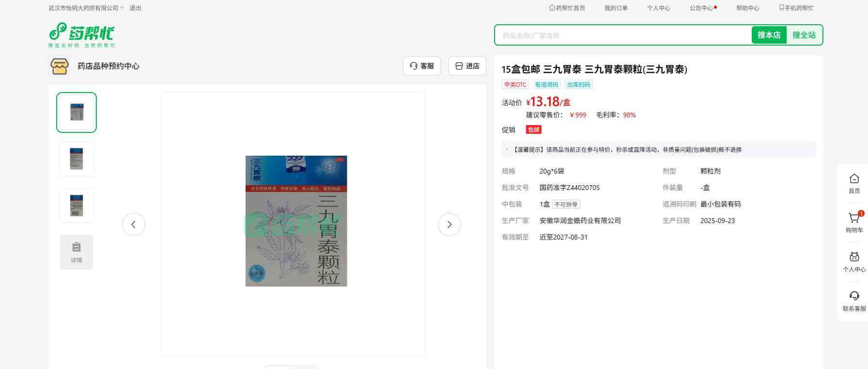
Task: Click the 进店 enter store button
Action: pyautogui.click(x=467, y=66)
